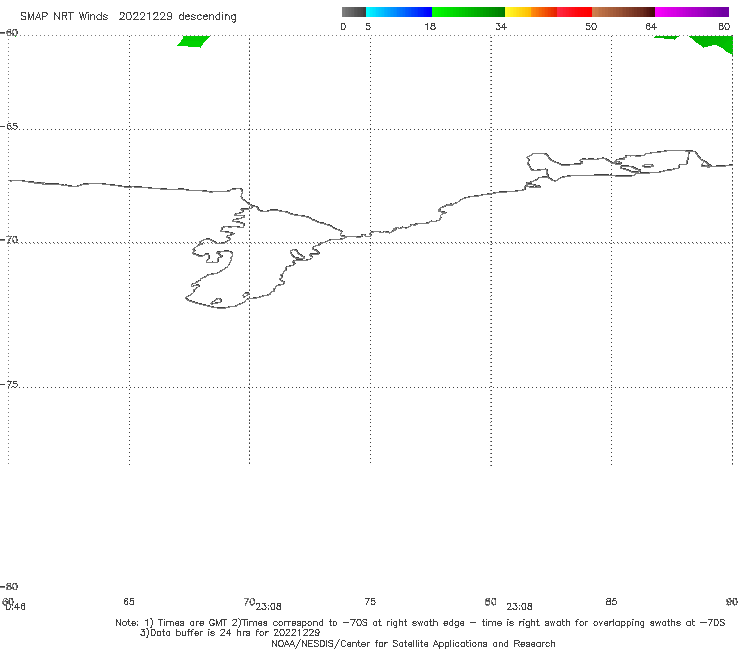Click the latitude label "-75" on the left axis
The width and height of the screenshot is (740, 650).
9,384
